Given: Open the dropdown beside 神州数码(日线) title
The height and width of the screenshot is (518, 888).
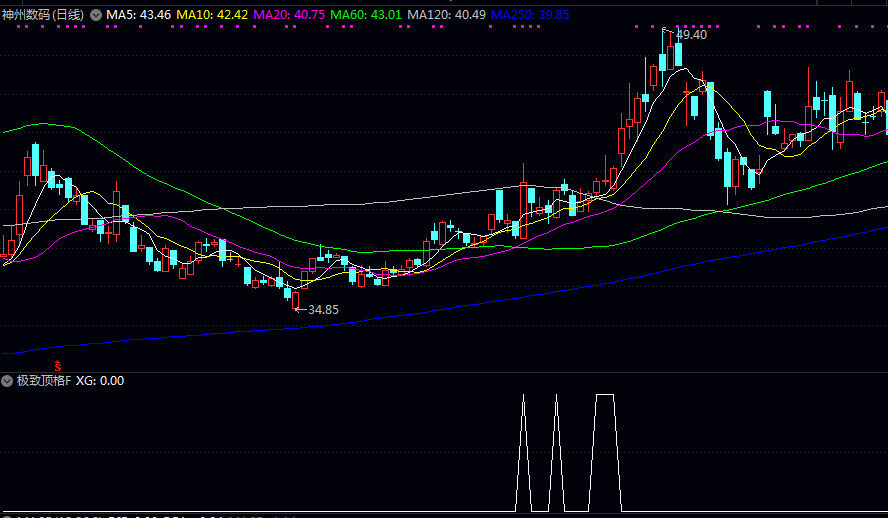Looking at the screenshot, I should point(96,15).
